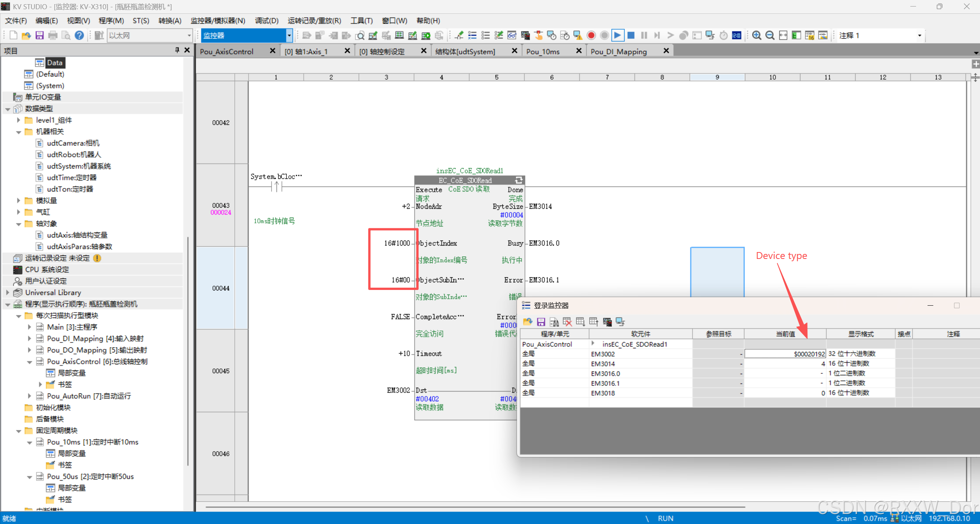This screenshot has width=980, height=524.
Task: Click the Zoom out magnifier icon
Action: pyautogui.click(x=769, y=36)
